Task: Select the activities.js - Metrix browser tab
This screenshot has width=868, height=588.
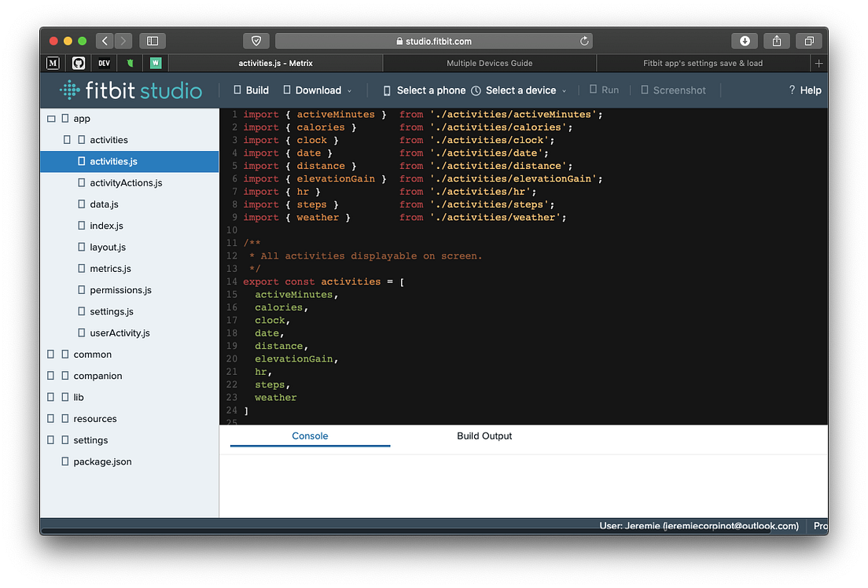Action: tap(276, 63)
